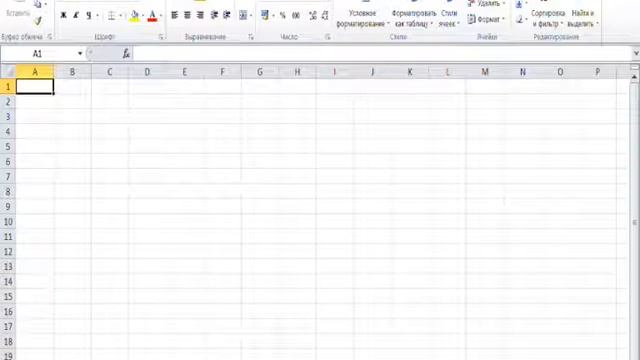Image resolution: width=640 pixels, height=360 pixels.
Task: Select column P header
Action: tap(598, 72)
